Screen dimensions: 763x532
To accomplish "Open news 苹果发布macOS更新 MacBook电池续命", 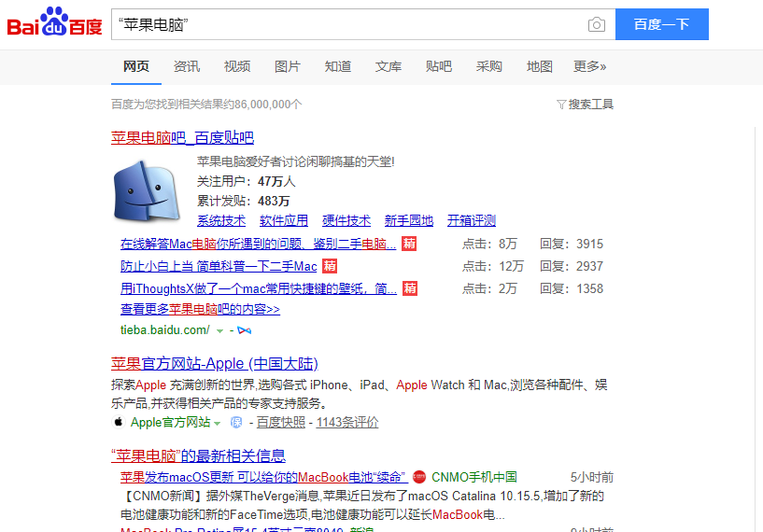I will pyautogui.click(x=264, y=477).
